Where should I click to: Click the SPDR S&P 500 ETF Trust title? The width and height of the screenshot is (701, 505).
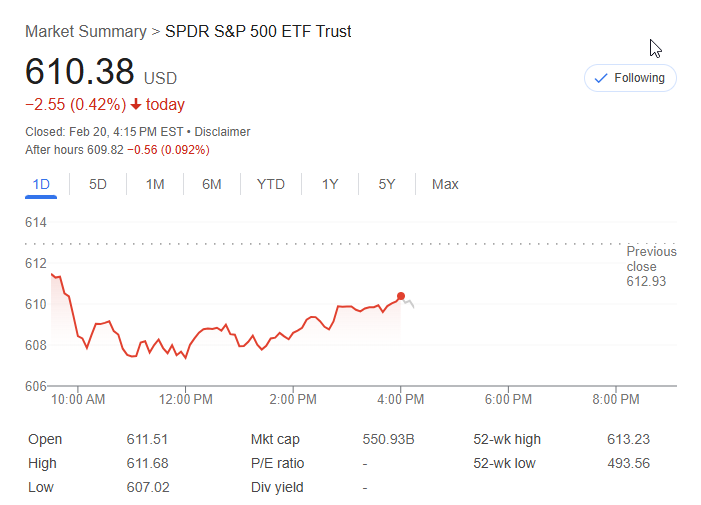tap(258, 31)
